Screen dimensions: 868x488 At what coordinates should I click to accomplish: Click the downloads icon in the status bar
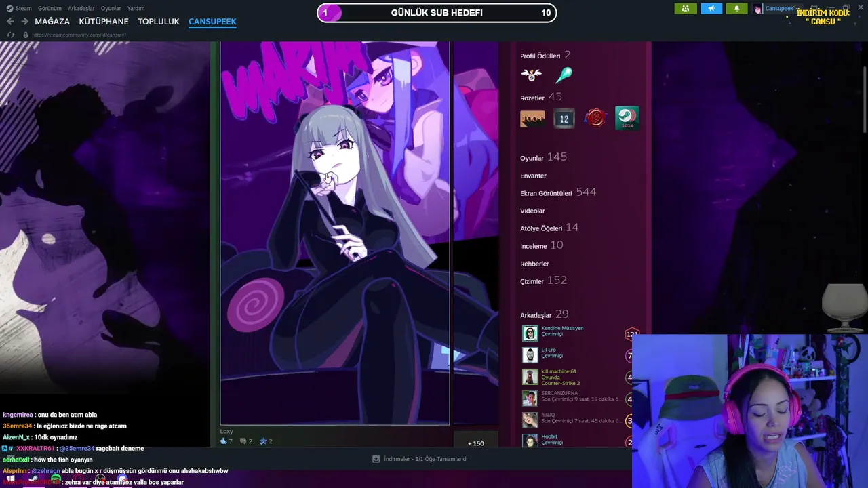click(x=376, y=459)
